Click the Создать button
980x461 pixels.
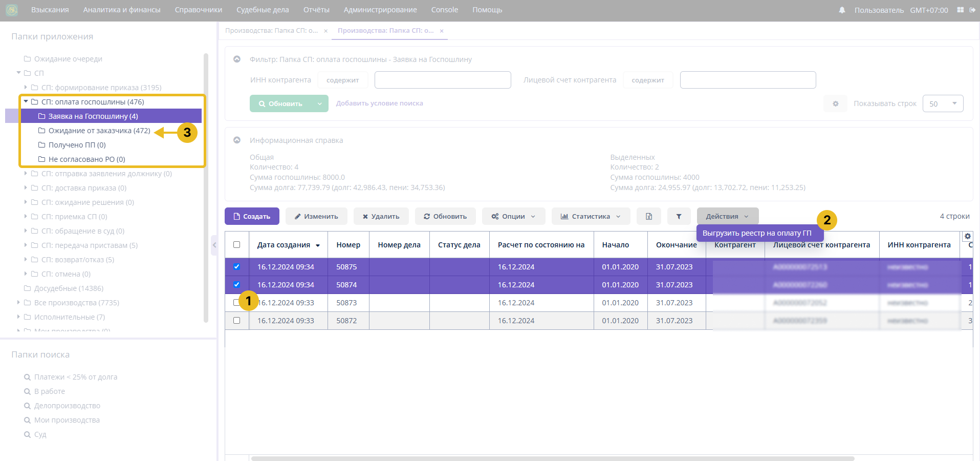coord(252,217)
